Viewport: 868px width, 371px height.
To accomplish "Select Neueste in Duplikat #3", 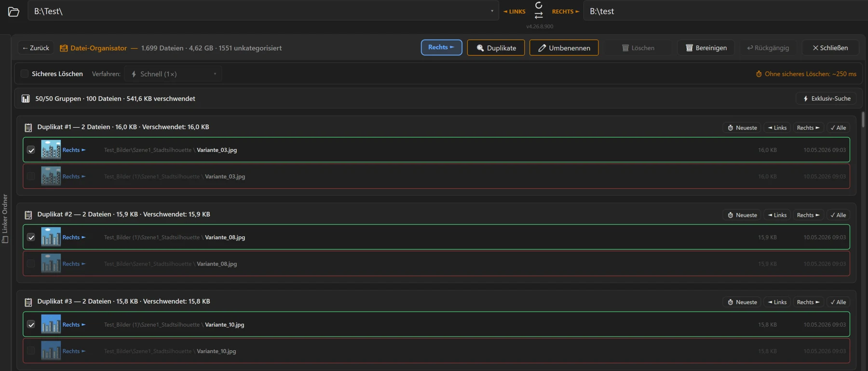I will (x=742, y=302).
